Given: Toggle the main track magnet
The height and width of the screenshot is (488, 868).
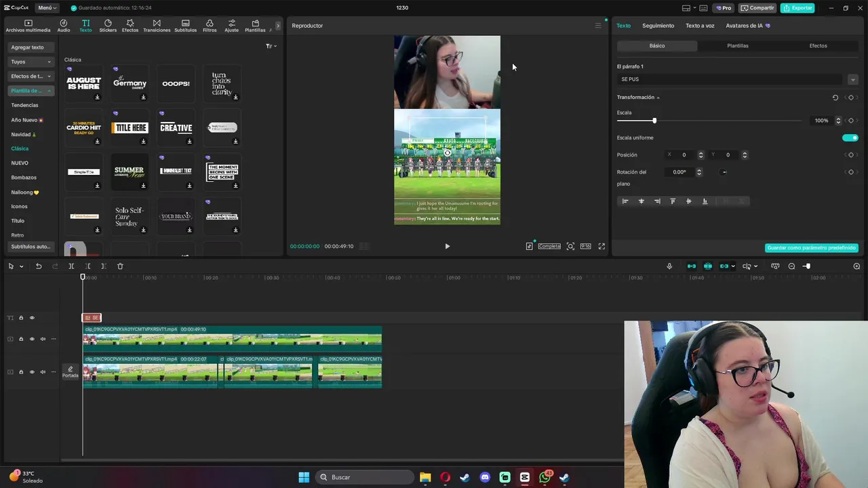Looking at the screenshot, I should coord(692,266).
